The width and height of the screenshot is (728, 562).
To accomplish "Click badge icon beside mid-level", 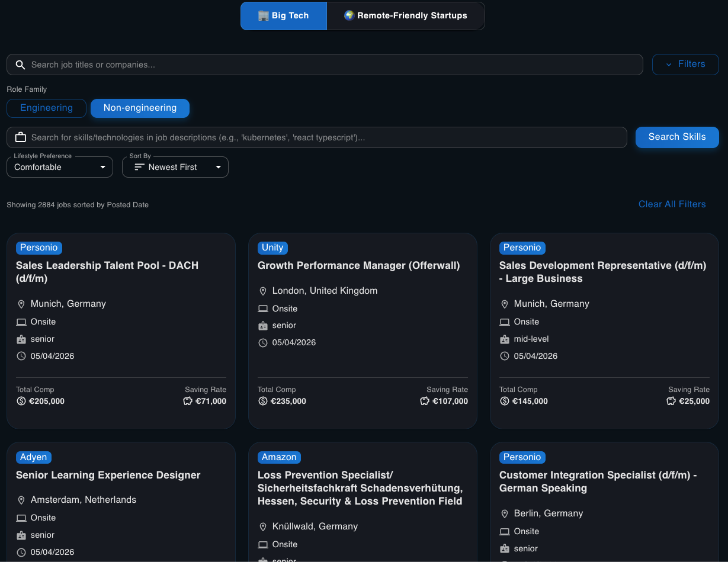I will [505, 339].
